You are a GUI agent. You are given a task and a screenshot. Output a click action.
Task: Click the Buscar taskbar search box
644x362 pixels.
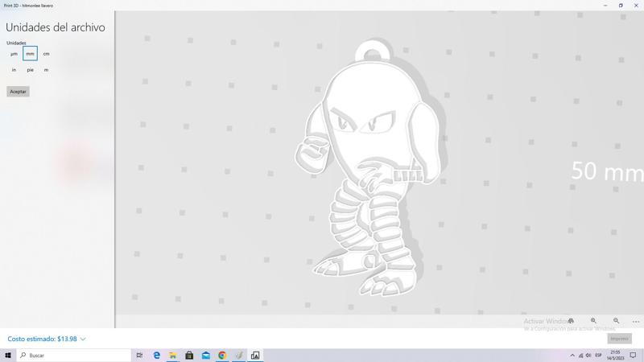74,356
